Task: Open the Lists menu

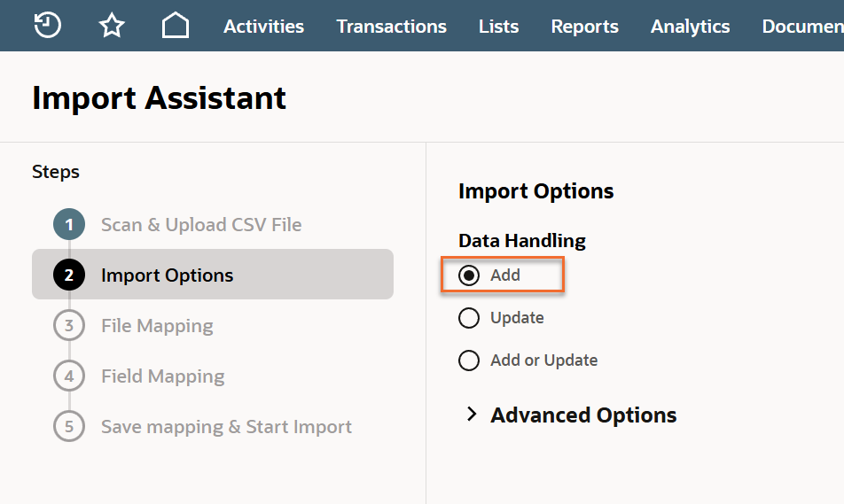Action: 498,27
